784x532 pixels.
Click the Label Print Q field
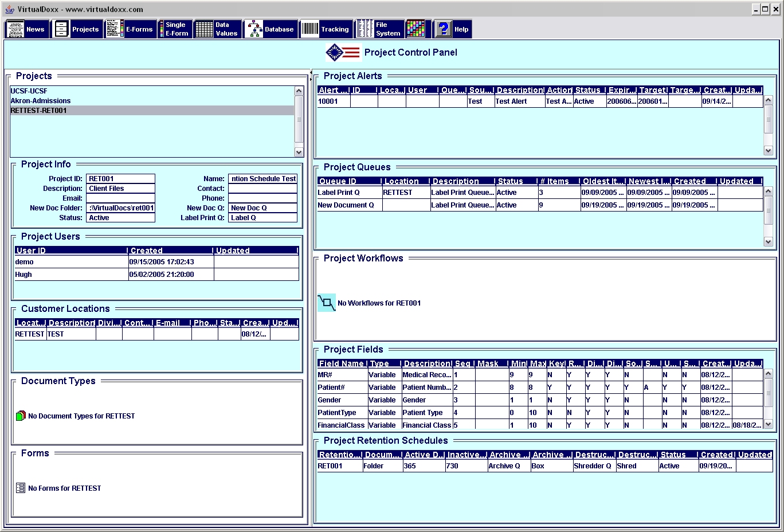[262, 218]
